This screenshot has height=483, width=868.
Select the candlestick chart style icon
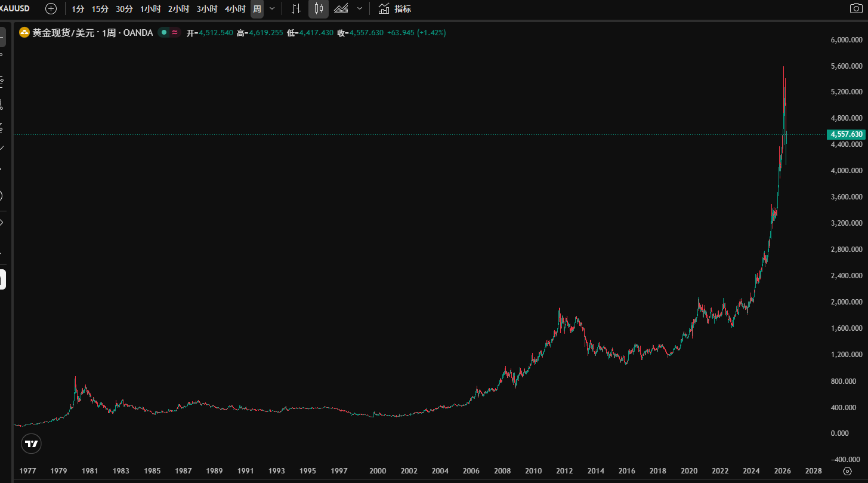319,9
